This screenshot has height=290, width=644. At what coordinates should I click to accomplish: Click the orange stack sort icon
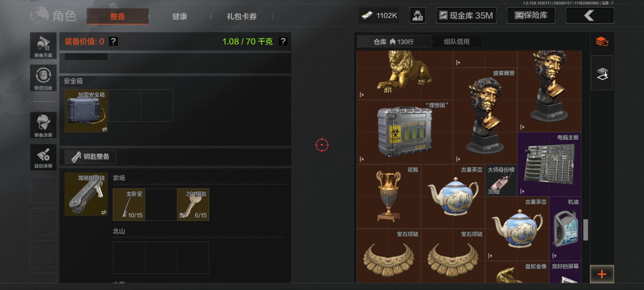click(x=602, y=42)
